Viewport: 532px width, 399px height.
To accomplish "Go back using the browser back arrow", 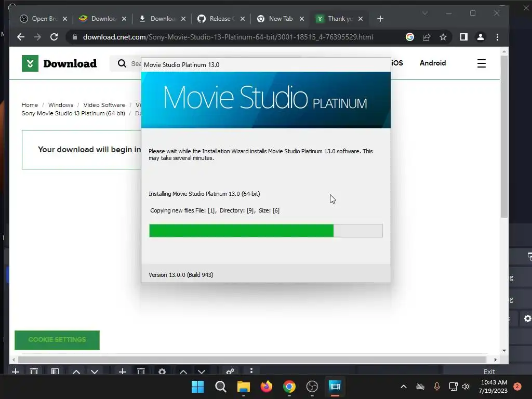I will 21,37.
